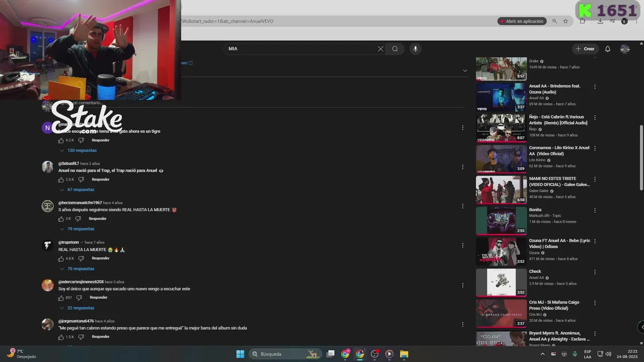Like the jorgesantana6476 comment with 1.5K
Viewport: 644px width, 362px height.
(61, 337)
